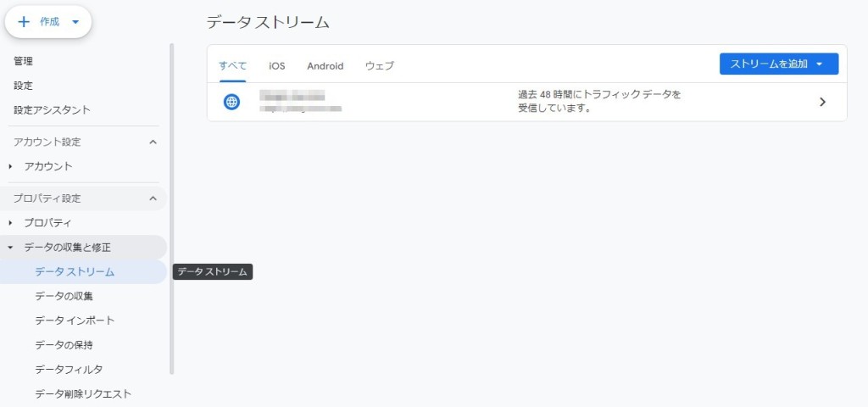Image resolution: width=868 pixels, height=407 pixels.
Task: Select データ インポート in the sidebar
Action: coord(75,321)
